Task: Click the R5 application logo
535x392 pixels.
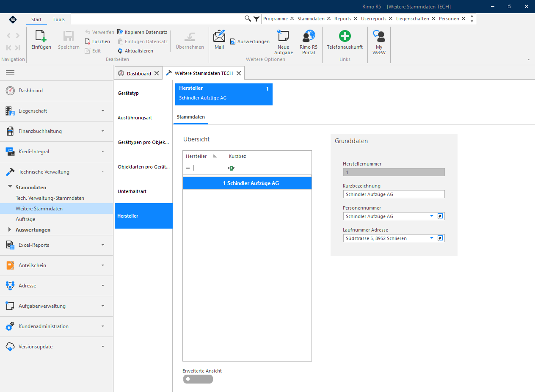Action: [x=13, y=19]
